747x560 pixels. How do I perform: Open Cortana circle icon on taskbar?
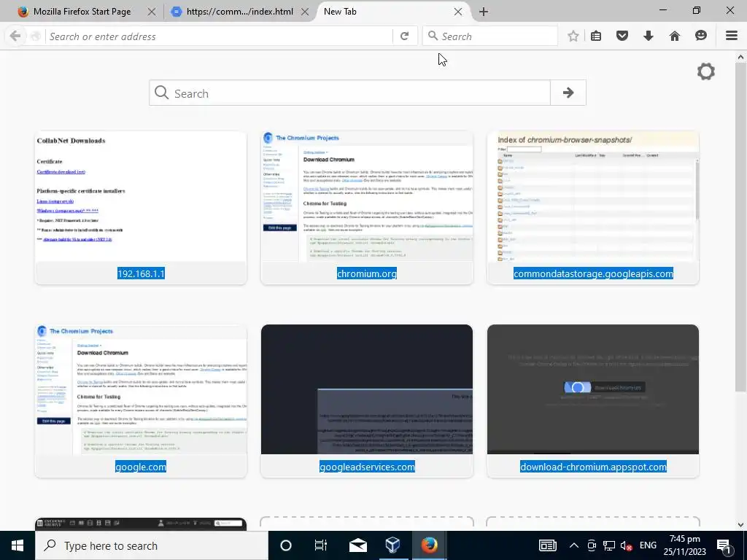(285, 545)
